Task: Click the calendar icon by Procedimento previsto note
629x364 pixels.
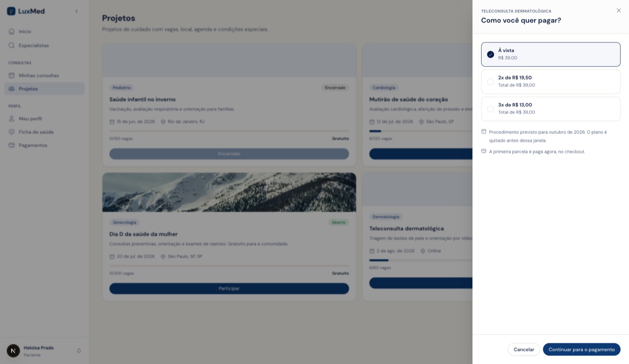Action: pos(484,132)
